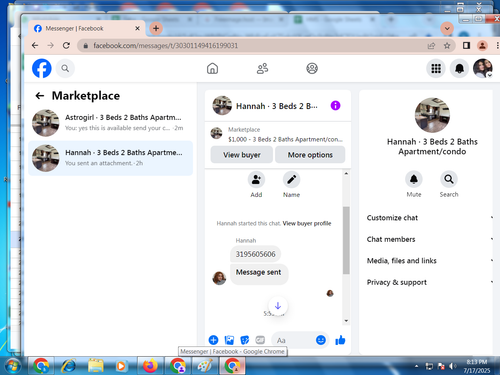The width and height of the screenshot is (500, 375).
Task: Open Paint from taskbar
Action: point(205,366)
